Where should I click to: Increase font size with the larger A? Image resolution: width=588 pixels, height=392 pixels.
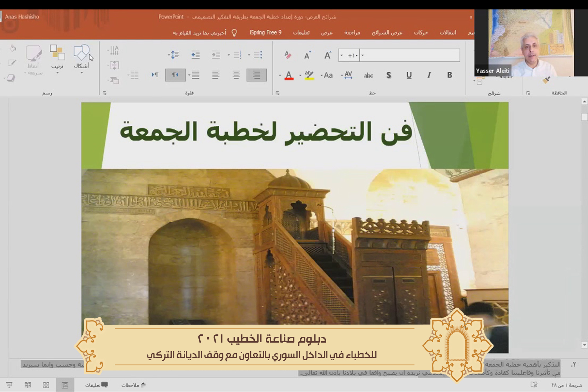click(x=327, y=55)
